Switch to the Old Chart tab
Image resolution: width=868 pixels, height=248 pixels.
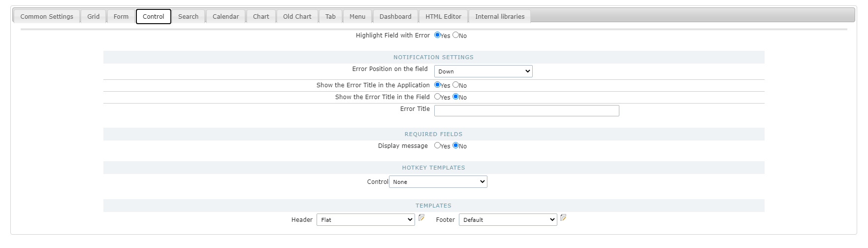(297, 17)
